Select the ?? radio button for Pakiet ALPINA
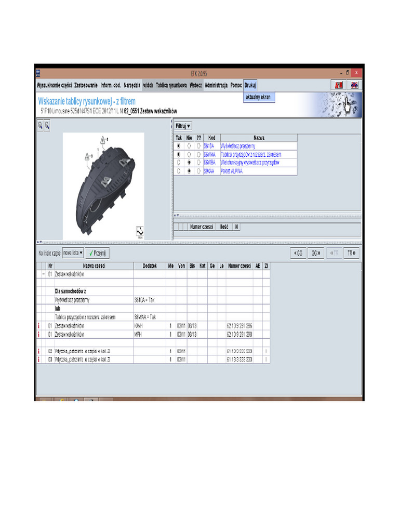Image resolution: width=399 pixels, height=532 pixels. coord(198,170)
